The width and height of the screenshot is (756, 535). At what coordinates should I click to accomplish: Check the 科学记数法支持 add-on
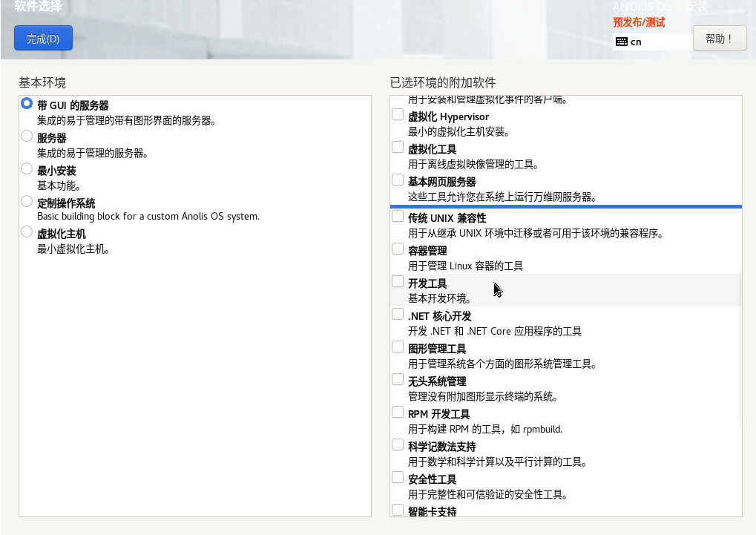pyautogui.click(x=398, y=445)
